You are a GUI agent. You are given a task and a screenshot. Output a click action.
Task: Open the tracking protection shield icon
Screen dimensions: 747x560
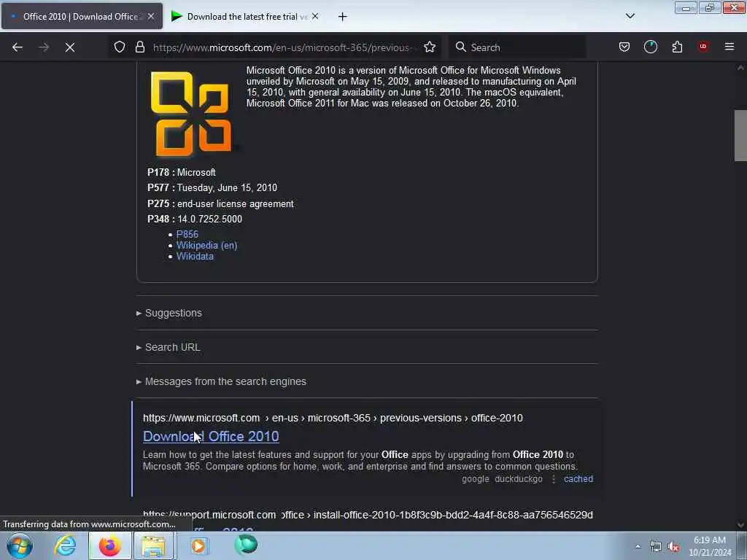pyautogui.click(x=120, y=47)
